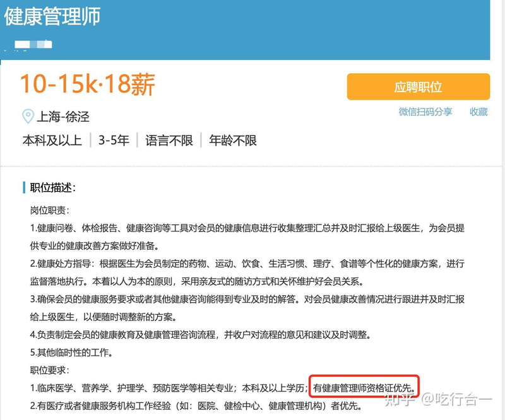Open the 微信扫码分享 share link
Viewport: 505px width, 420px height.
[x=425, y=112]
